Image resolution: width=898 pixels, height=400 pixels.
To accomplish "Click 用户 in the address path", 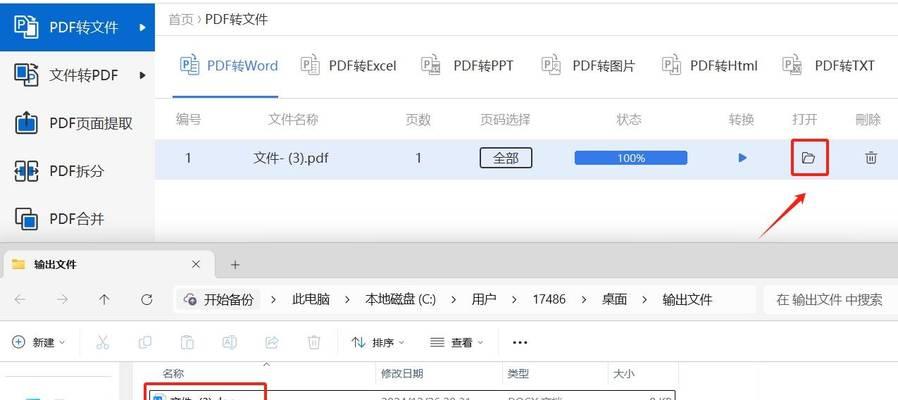I will click(484, 299).
